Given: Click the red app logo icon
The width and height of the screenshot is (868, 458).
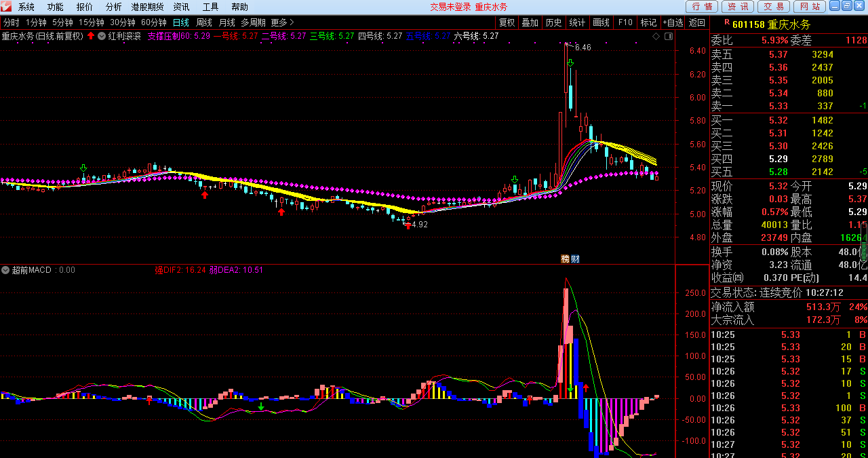Looking at the screenshot, I should pyautogui.click(x=6, y=7).
